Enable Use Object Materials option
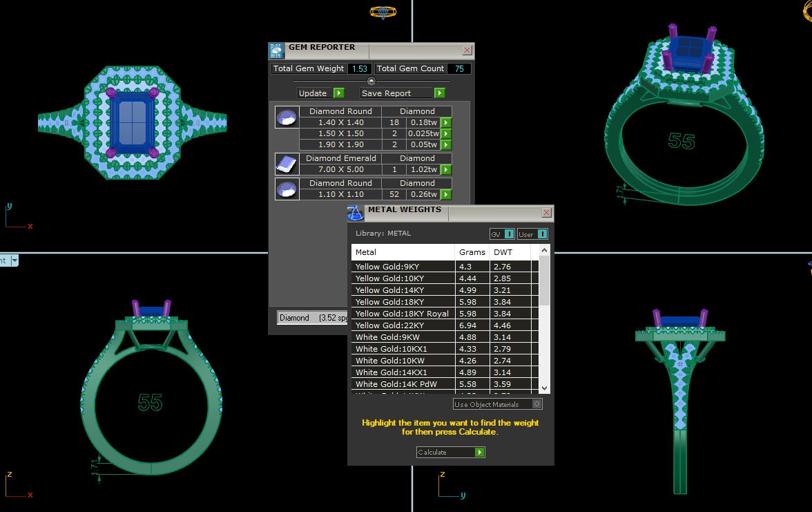 [537, 404]
